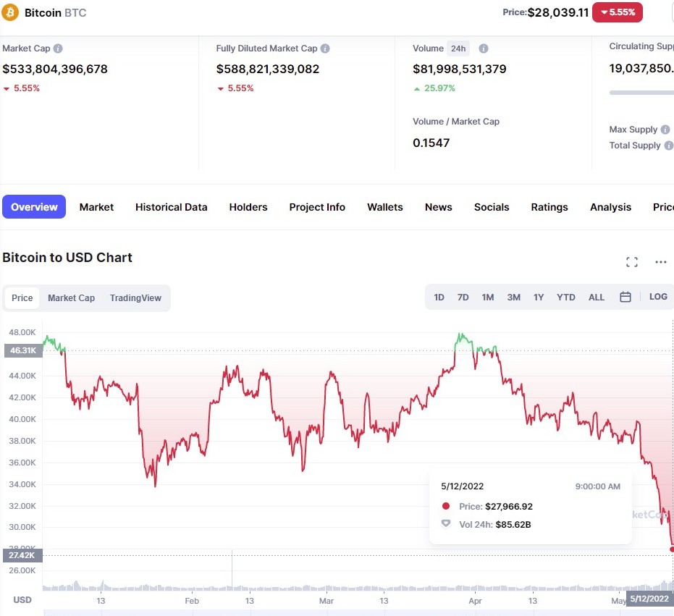This screenshot has width=674, height=616.
Task: Click the Mar label on time axis
Action: pos(327,601)
